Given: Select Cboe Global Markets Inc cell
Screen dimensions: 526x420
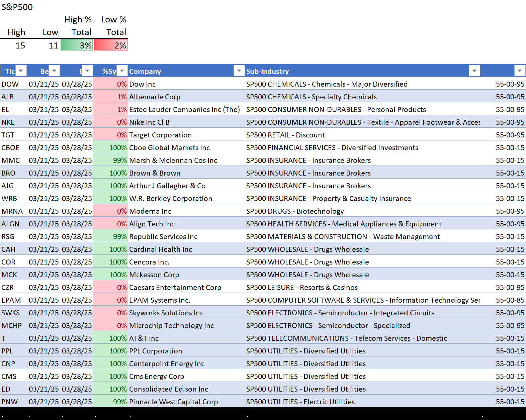Looking at the screenshot, I should pos(186,147).
